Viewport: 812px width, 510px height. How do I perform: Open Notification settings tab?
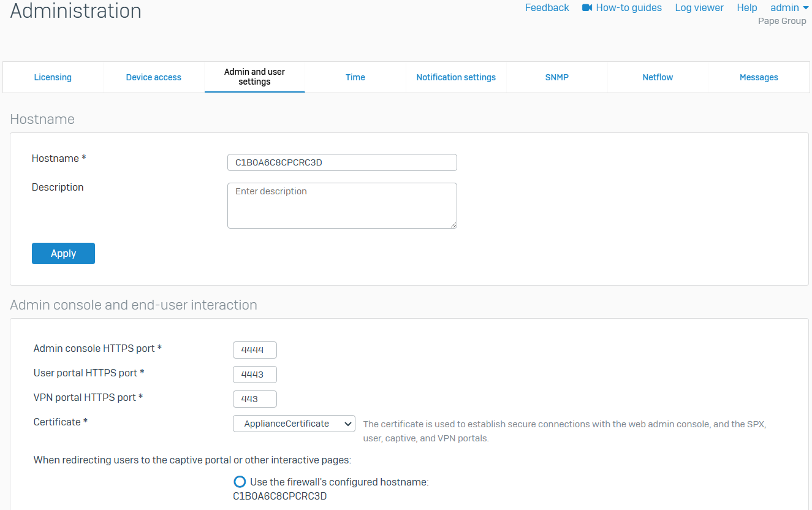click(x=456, y=77)
